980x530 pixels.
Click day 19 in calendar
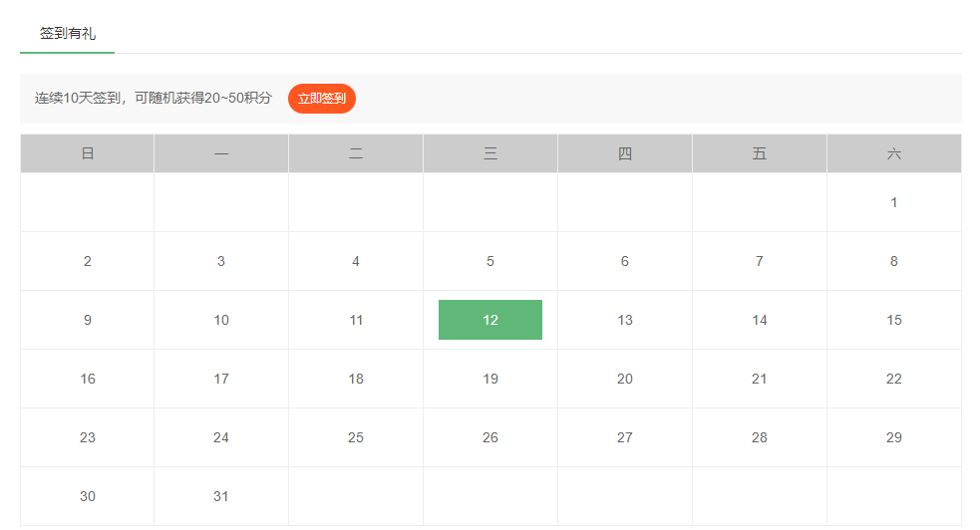(490, 379)
